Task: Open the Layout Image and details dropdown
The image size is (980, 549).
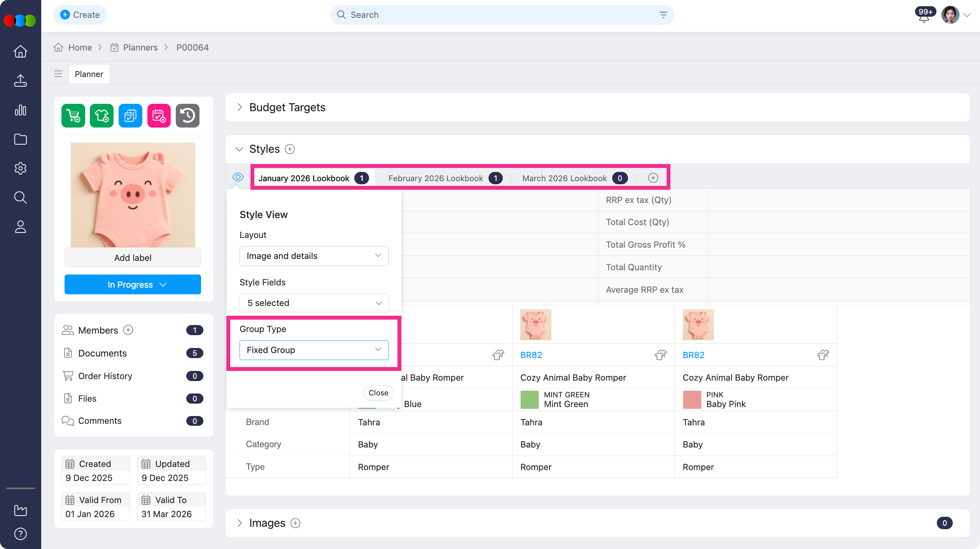Action: [x=314, y=256]
